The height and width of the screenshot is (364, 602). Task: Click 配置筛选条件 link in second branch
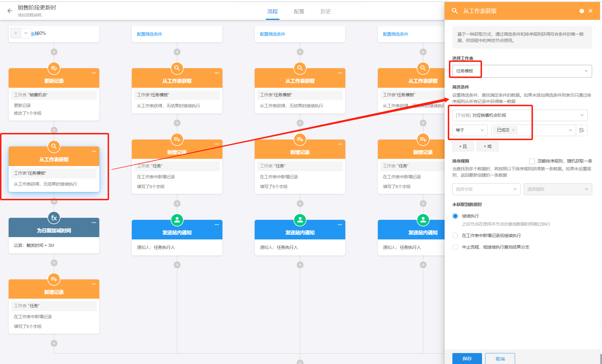tap(150, 34)
